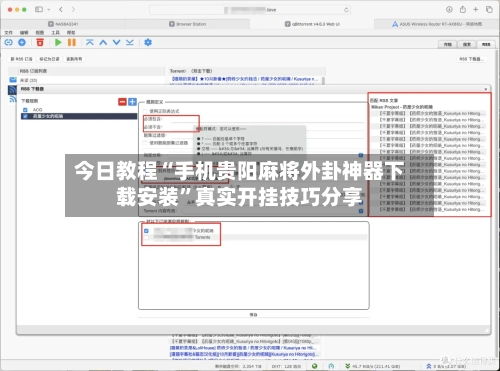Switch to the Browser Station browser tab

coord(188,24)
